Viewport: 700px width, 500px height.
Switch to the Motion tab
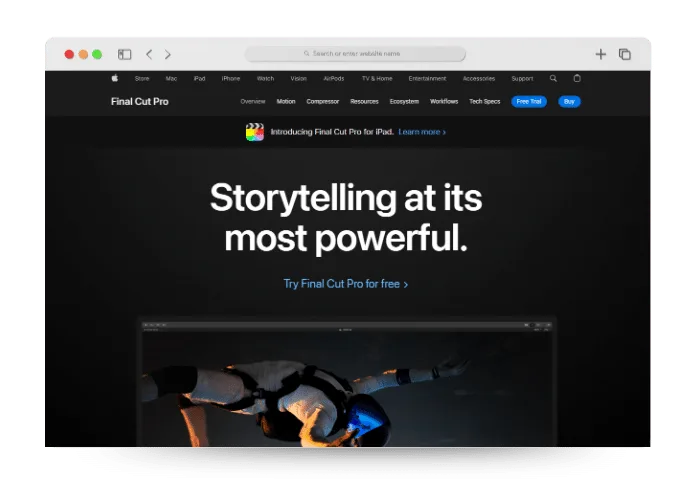click(x=286, y=102)
